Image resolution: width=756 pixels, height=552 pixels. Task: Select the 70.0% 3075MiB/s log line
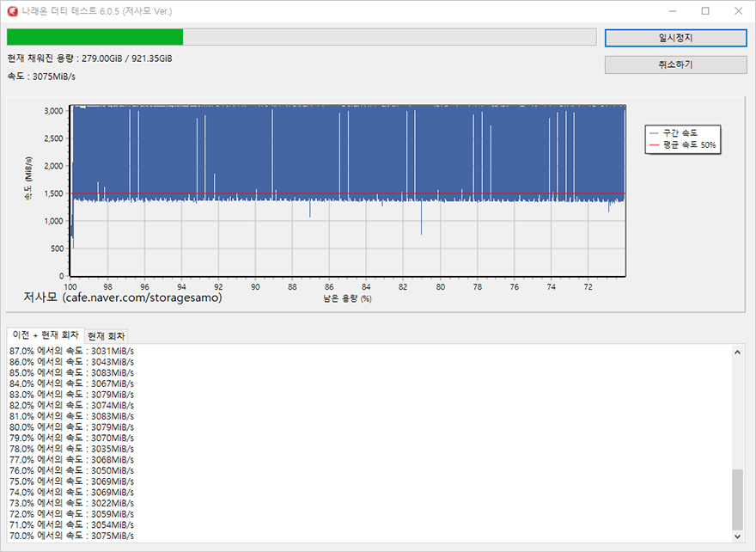click(x=71, y=536)
